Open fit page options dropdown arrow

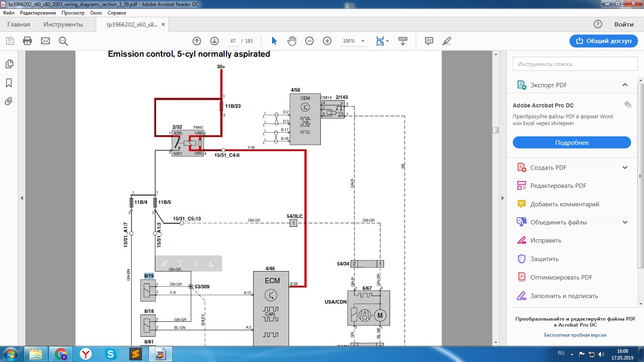(388, 41)
